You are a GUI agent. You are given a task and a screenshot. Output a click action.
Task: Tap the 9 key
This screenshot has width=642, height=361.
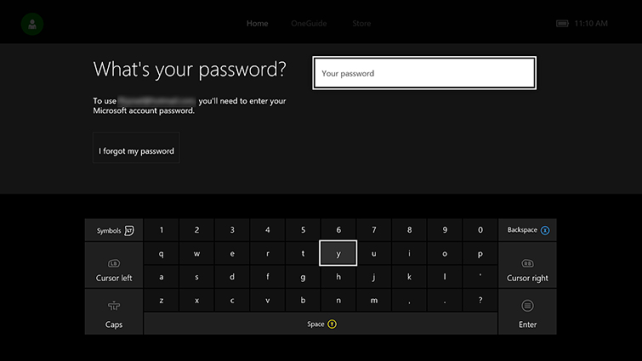pyautogui.click(x=445, y=230)
